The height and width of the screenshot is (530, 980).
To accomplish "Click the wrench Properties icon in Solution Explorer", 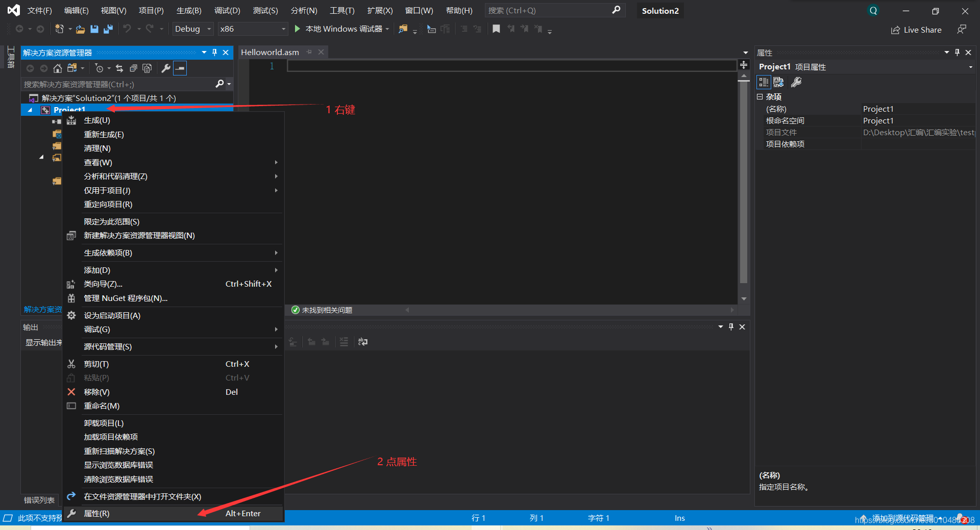I will click(166, 68).
